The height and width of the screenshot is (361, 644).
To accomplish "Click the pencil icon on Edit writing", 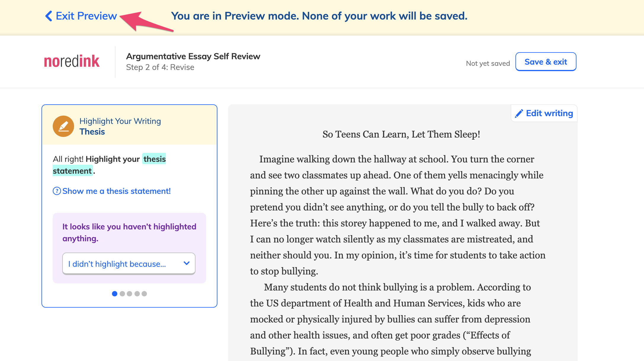I will [519, 114].
